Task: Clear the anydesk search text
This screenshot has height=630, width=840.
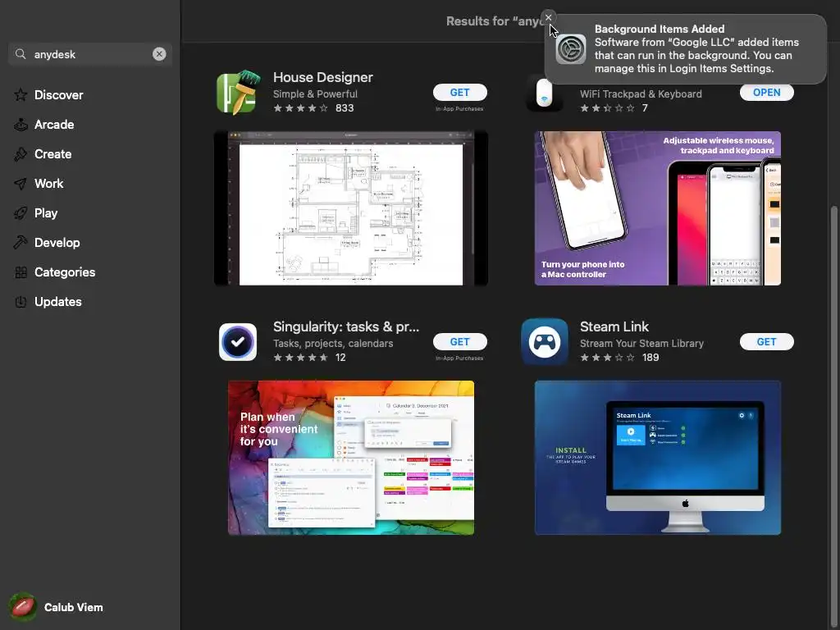Action: tap(159, 54)
